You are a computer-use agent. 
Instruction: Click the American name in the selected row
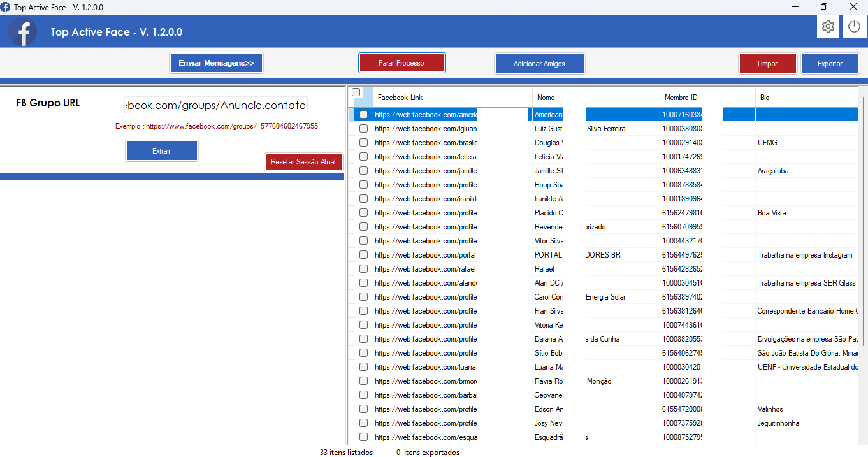tap(549, 115)
